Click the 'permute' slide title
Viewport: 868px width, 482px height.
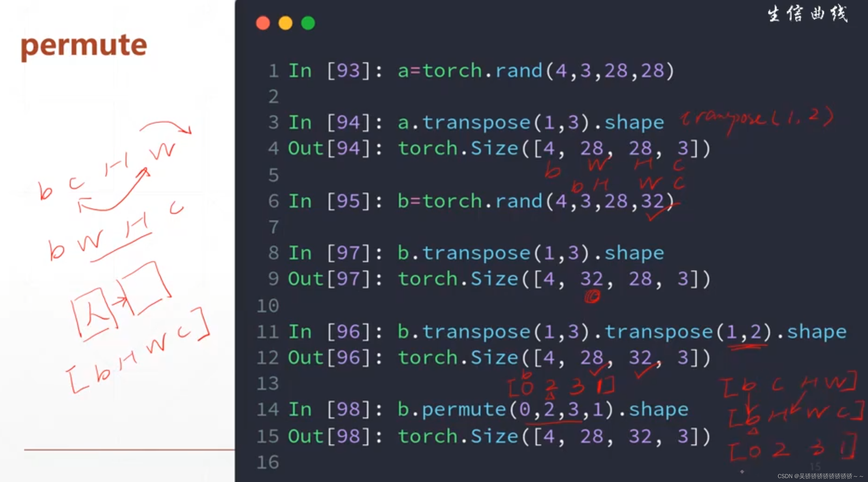[x=84, y=47]
